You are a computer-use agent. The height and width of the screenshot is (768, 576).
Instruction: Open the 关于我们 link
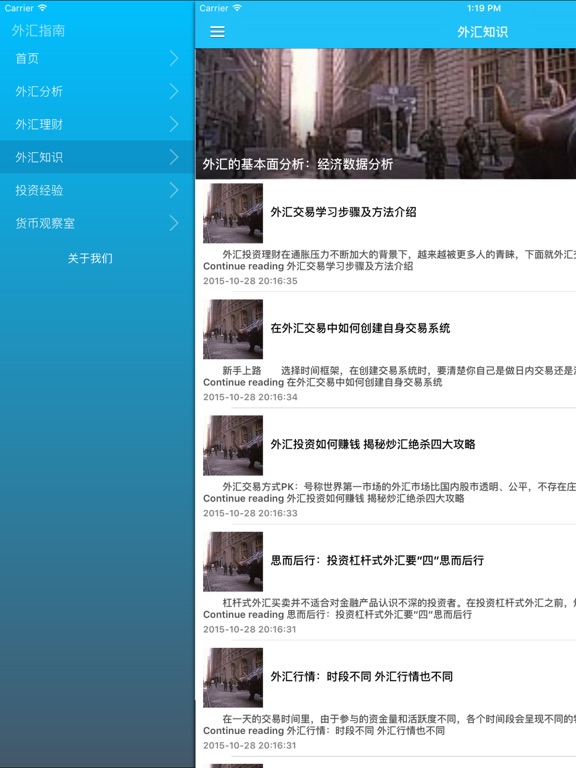click(x=90, y=258)
